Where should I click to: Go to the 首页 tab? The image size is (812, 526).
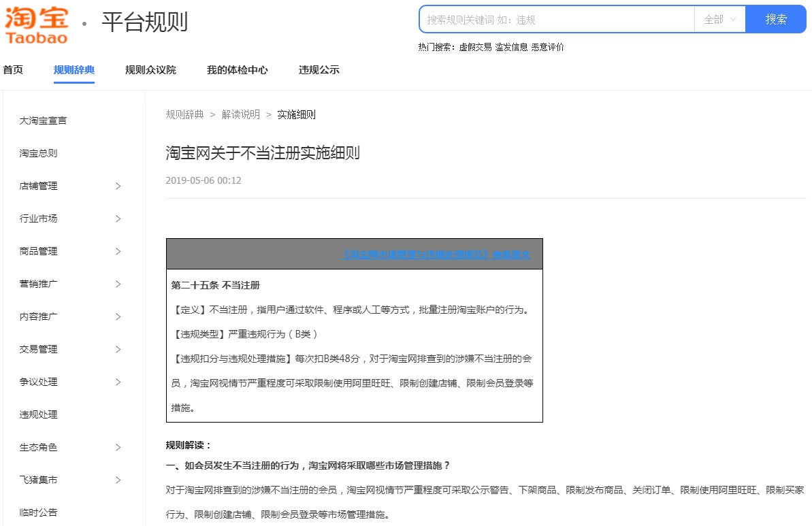coord(13,70)
